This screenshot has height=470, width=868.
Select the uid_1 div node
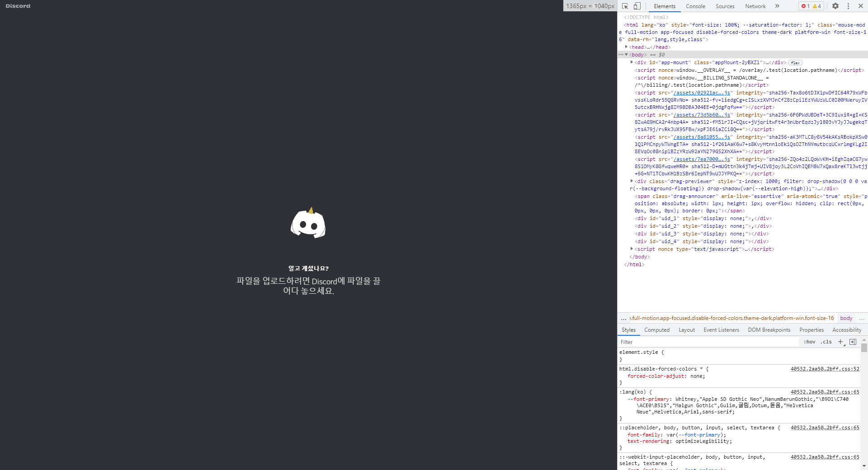pyautogui.click(x=703, y=218)
